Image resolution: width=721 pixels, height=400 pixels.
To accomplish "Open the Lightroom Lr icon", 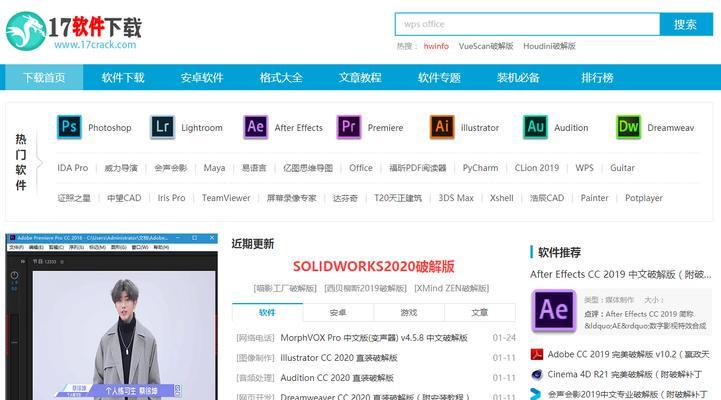I will pos(162,127).
